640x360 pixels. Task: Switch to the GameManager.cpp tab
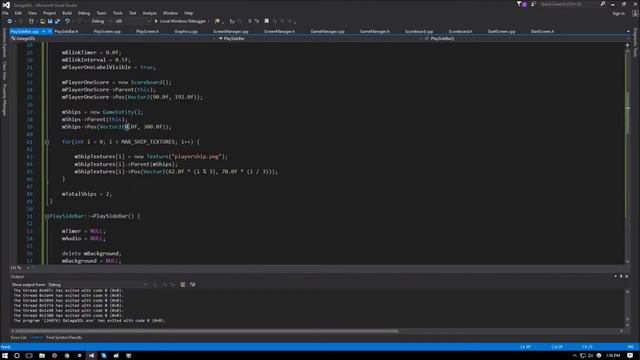327,31
